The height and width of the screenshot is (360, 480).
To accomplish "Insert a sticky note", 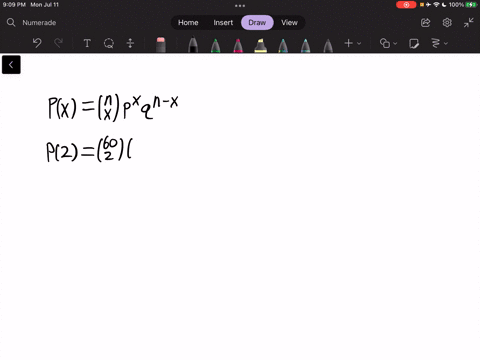I will pos(414,43).
